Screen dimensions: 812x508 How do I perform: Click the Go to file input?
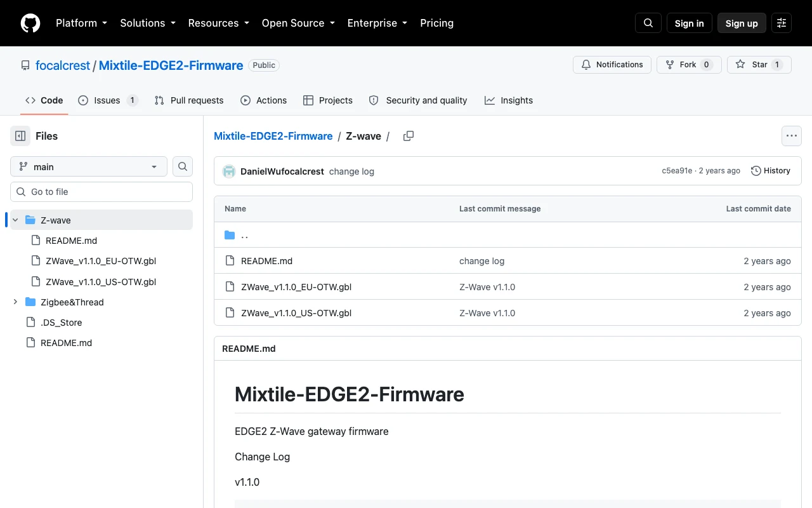coord(101,192)
